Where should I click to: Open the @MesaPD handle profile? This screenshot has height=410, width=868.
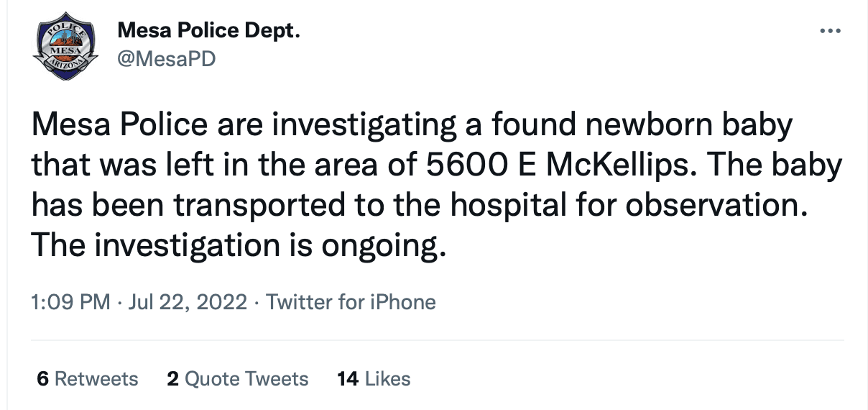coord(165,58)
